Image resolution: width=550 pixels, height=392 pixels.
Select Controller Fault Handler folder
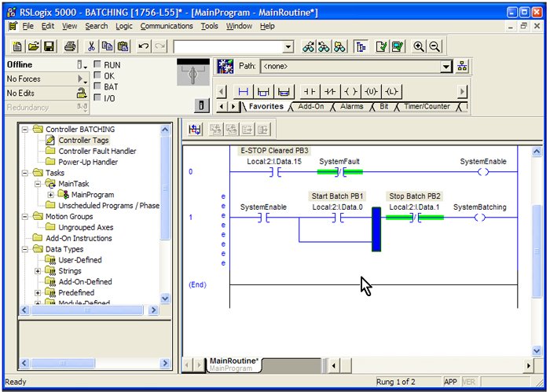[97, 151]
